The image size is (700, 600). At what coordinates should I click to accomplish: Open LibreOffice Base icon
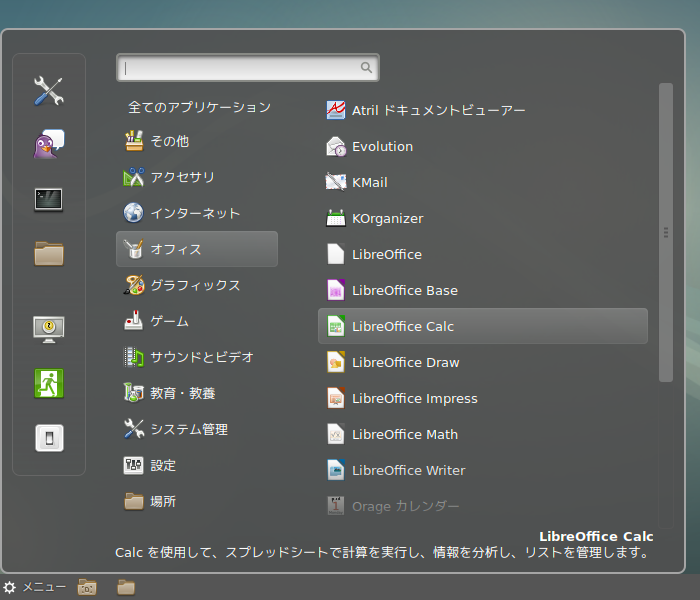point(336,290)
